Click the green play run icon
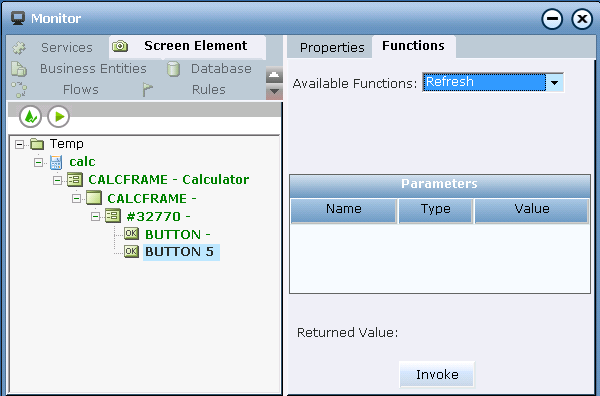 tap(59, 116)
